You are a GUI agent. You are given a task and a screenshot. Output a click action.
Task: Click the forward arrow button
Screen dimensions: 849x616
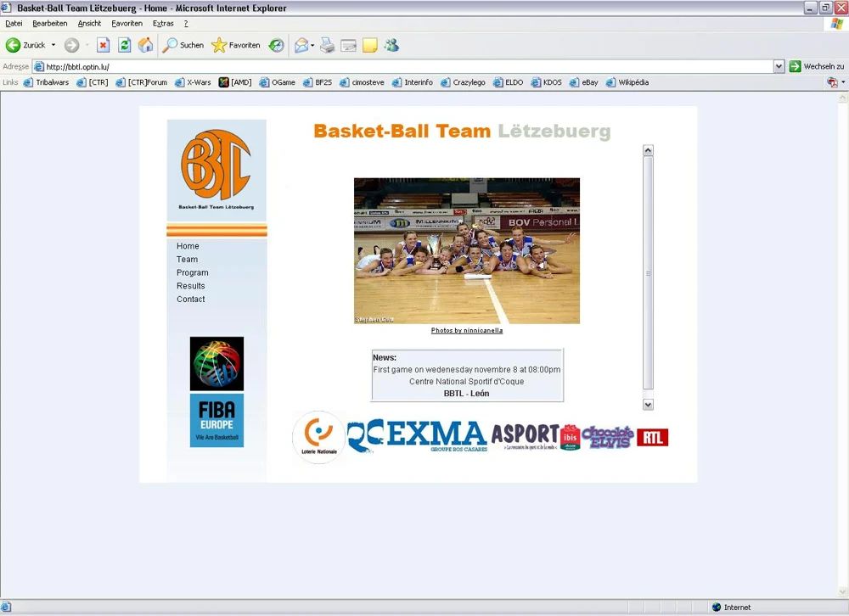[x=71, y=45]
